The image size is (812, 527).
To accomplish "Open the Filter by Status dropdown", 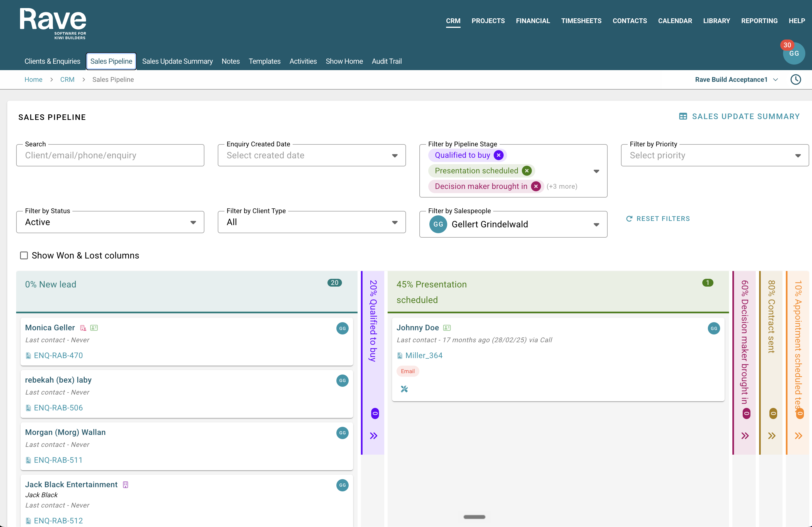I will click(110, 222).
